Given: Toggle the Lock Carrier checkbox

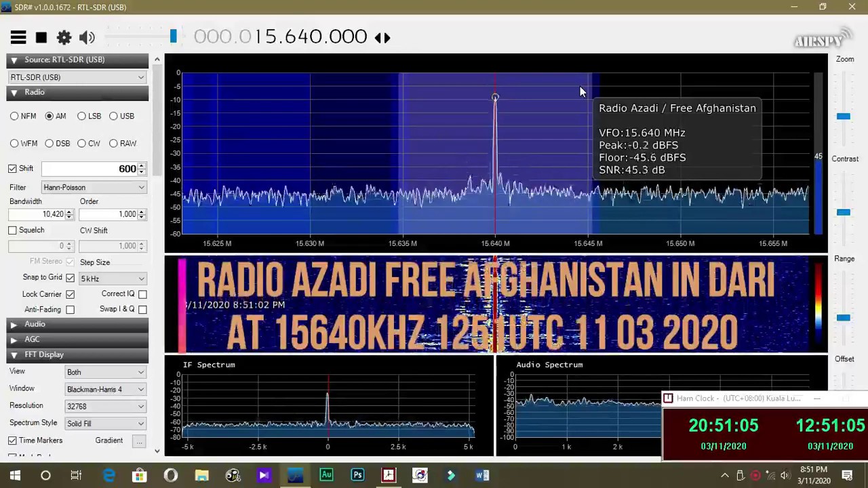Looking at the screenshot, I should click(x=70, y=294).
